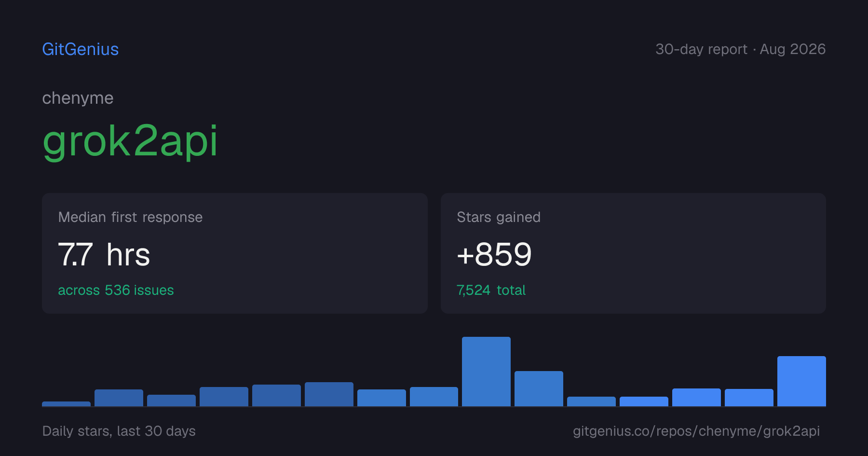868x456 pixels.
Task: Click the 7.7 hrs value
Action: tap(104, 254)
